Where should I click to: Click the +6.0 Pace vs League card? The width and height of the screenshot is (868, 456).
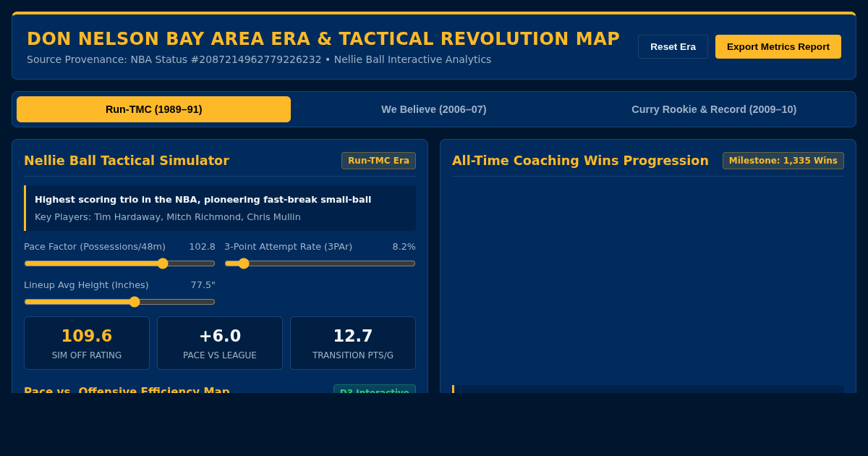[220, 343]
